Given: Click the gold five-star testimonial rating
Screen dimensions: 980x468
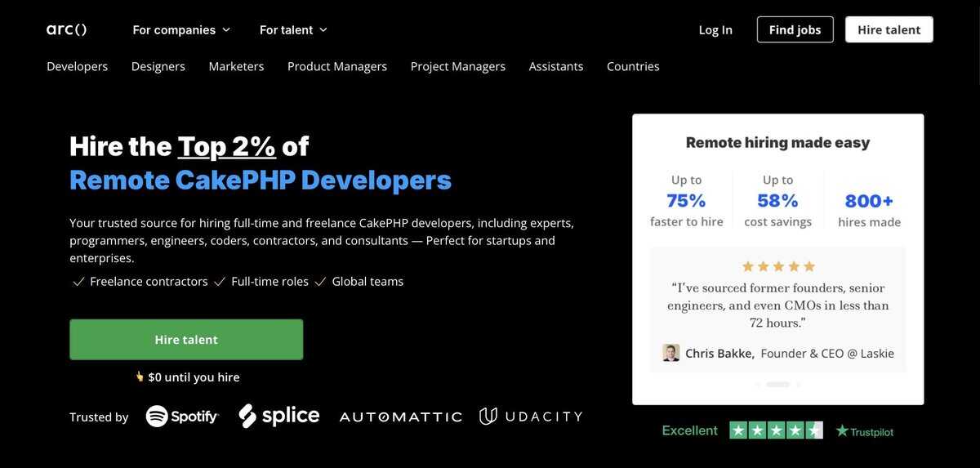Looking at the screenshot, I should pos(778,266).
